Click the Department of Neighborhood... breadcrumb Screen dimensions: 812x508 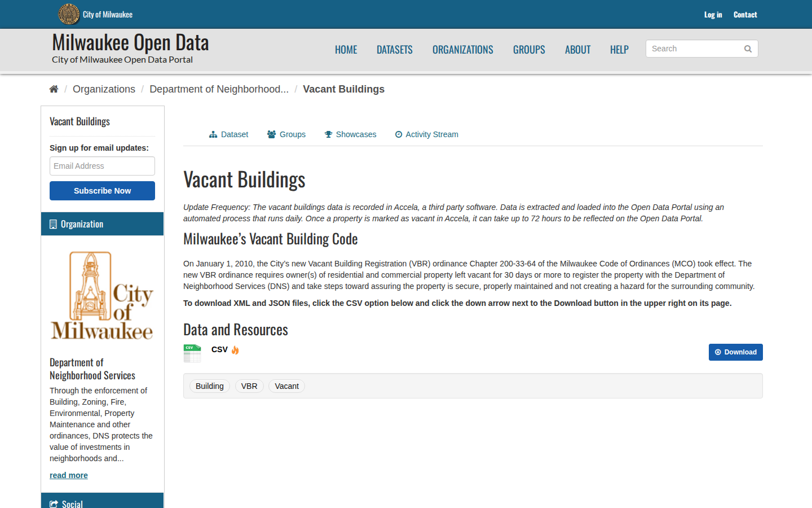[219, 89]
